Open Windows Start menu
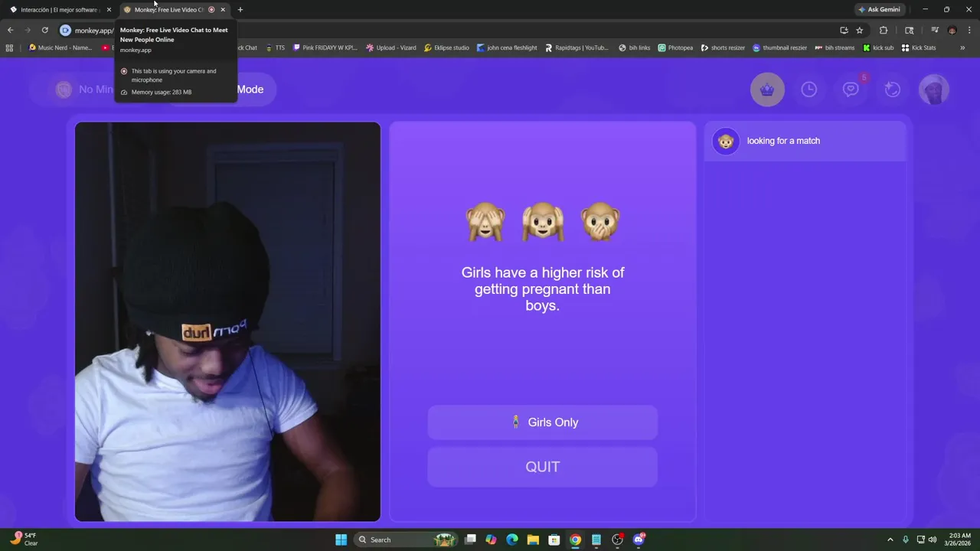980x551 pixels. (x=341, y=540)
